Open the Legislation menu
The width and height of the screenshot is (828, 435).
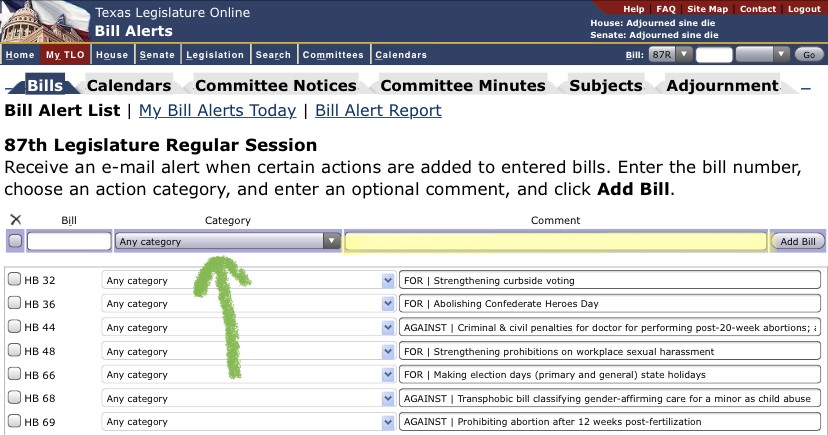click(215, 55)
